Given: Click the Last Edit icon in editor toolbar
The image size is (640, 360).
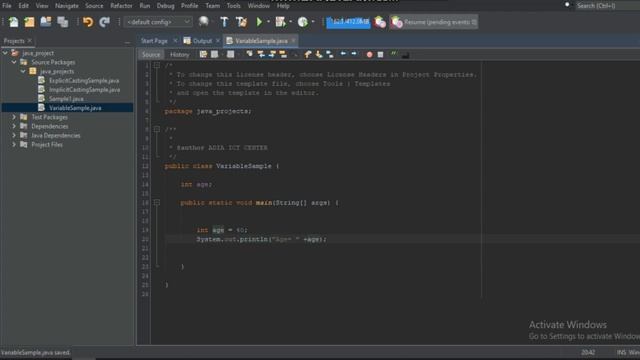Looking at the screenshot, I should [x=203, y=54].
